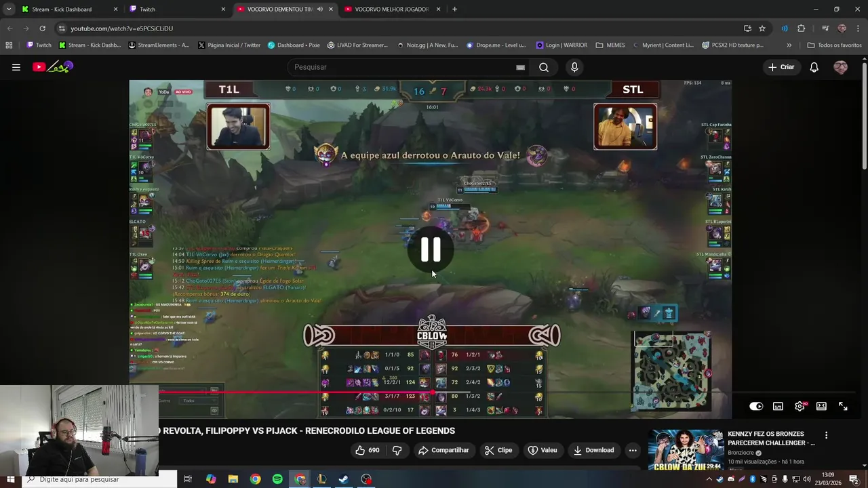Click the Download button
The image size is (868, 488).
point(593,450)
